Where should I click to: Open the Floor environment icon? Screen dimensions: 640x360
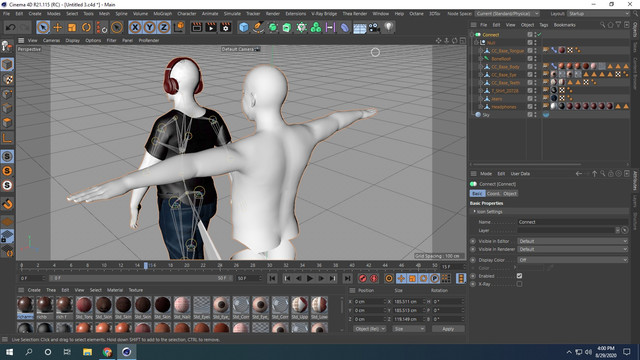(360, 27)
